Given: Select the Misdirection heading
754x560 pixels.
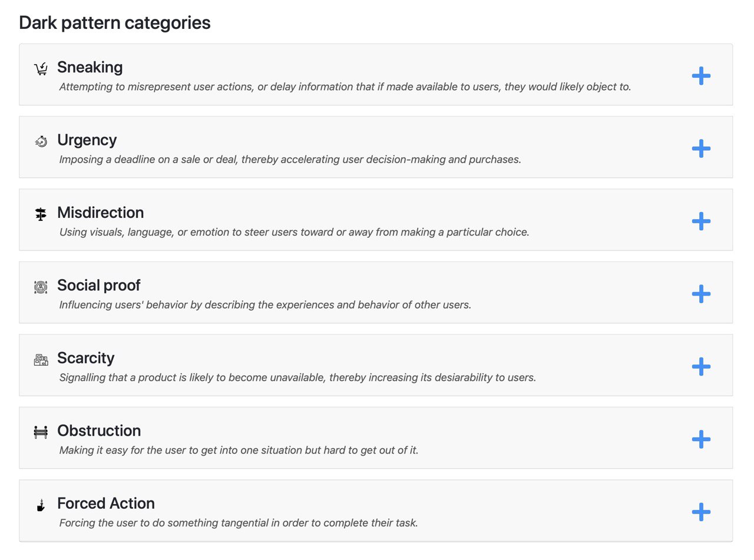Looking at the screenshot, I should click(101, 213).
